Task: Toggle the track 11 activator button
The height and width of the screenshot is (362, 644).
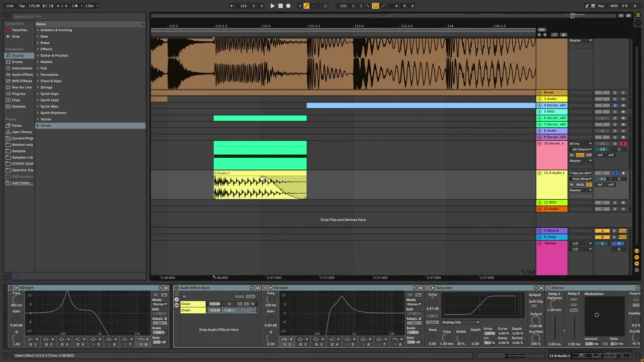Action: pos(602,173)
